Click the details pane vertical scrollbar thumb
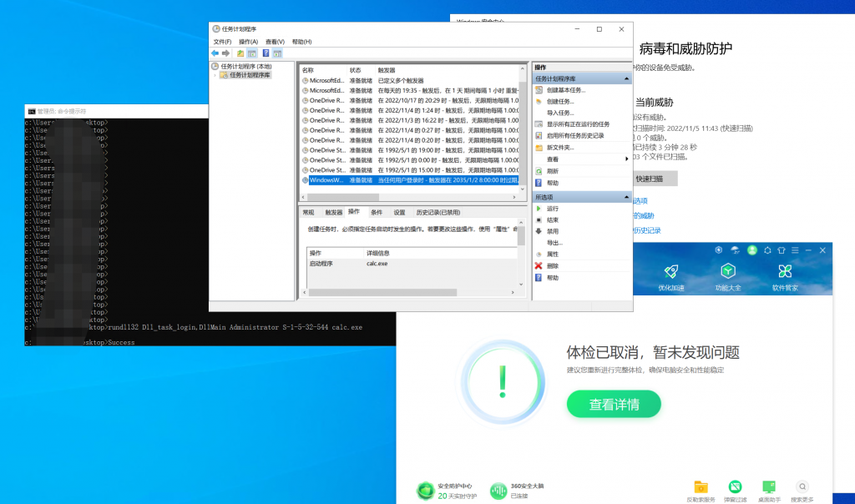Viewport: 855px width, 504px height. 521,236
